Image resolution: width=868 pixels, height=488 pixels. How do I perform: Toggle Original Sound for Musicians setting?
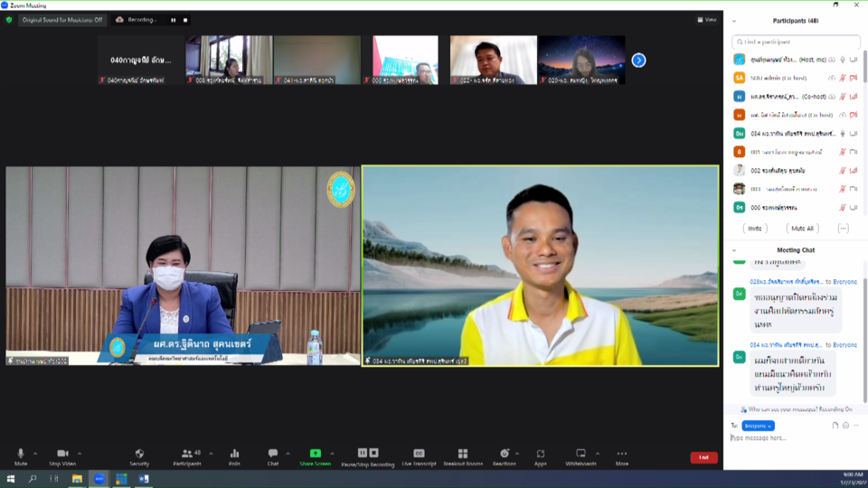point(62,20)
